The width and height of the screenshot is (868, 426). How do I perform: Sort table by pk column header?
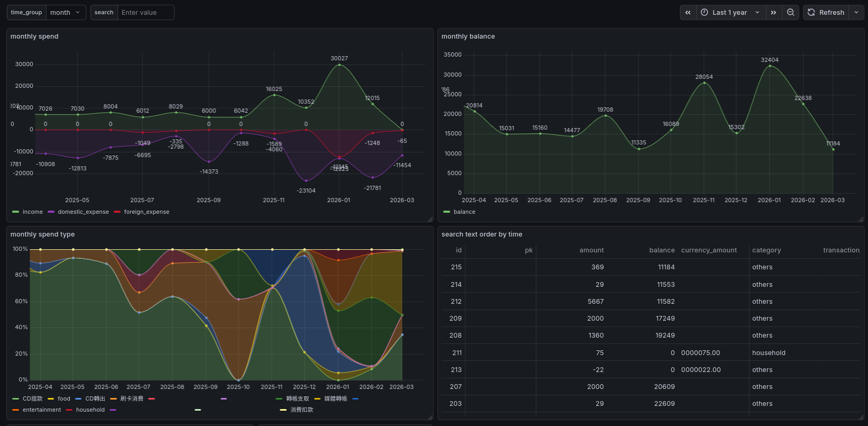tap(528, 250)
